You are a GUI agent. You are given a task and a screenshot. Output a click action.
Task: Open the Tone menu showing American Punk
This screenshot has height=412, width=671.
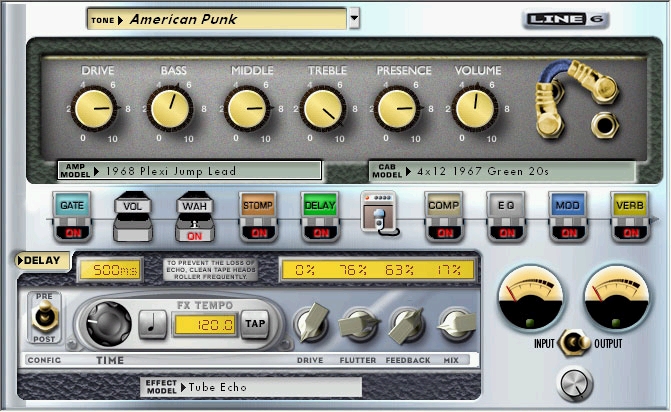click(x=217, y=19)
